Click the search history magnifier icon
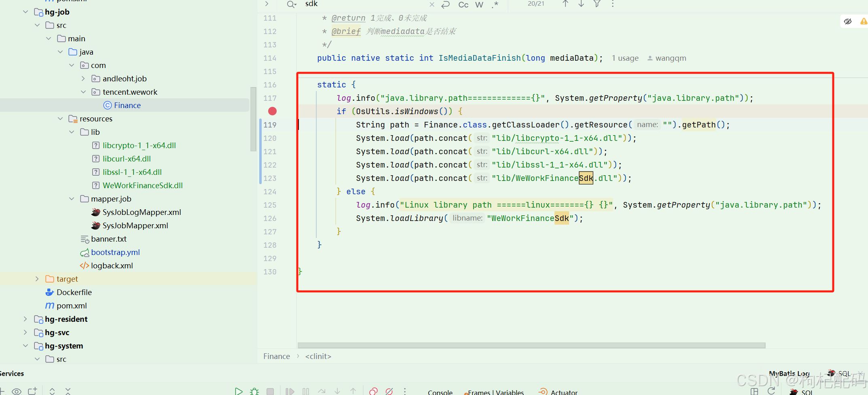This screenshot has height=395, width=868. (x=291, y=4)
